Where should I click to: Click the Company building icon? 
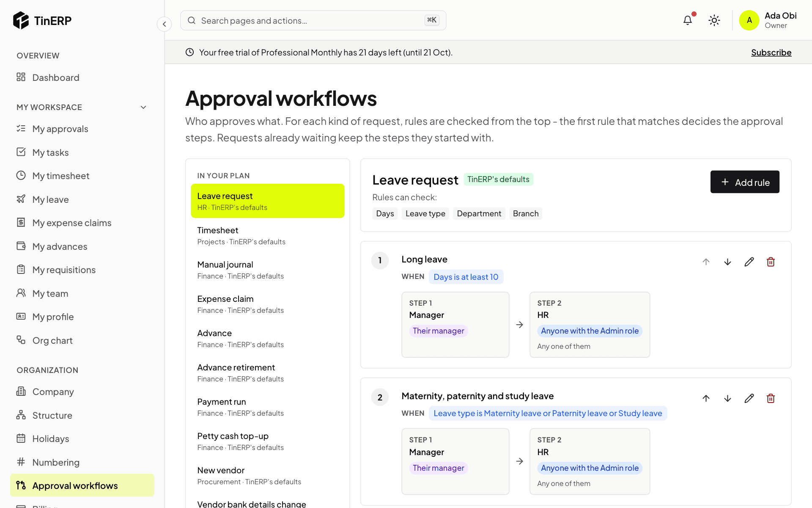21,391
